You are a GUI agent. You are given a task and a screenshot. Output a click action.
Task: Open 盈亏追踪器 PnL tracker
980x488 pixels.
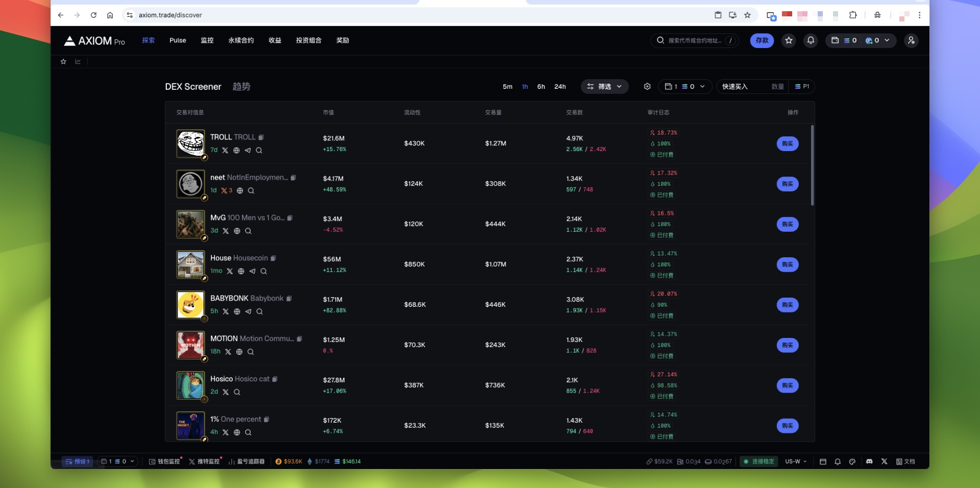247,461
